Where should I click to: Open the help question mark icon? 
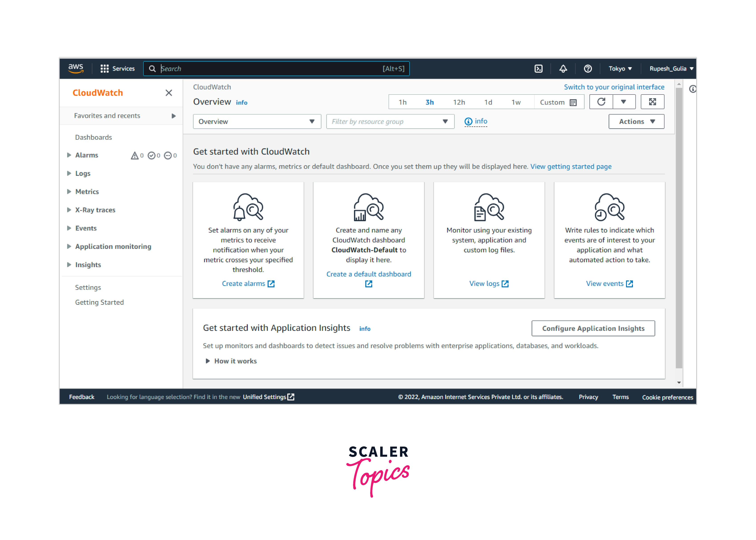[x=587, y=69]
